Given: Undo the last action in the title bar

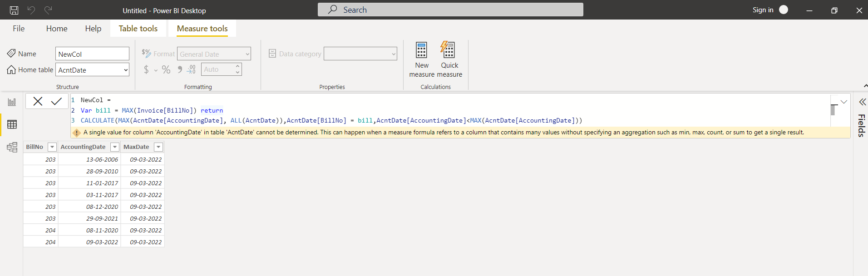Looking at the screenshot, I should point(31,10).
